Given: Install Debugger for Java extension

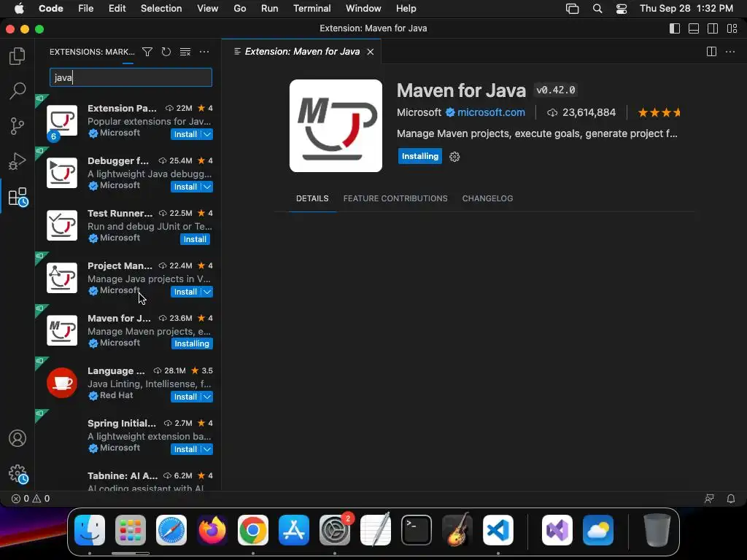Looking at the screenshot, I should [185, 187].
